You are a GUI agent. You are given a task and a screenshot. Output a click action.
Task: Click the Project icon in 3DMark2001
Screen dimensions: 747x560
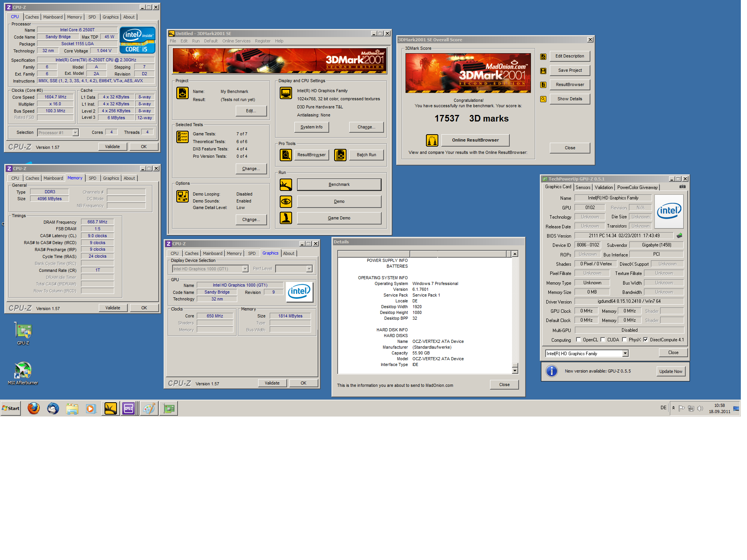183,93
